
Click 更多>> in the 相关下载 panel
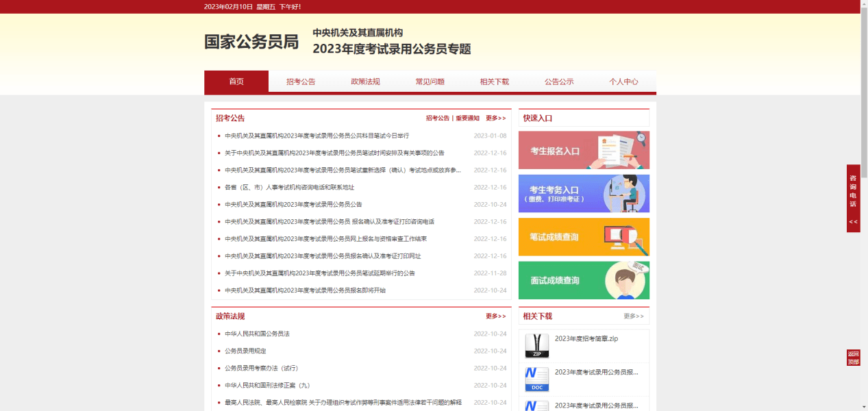point(634,316)
